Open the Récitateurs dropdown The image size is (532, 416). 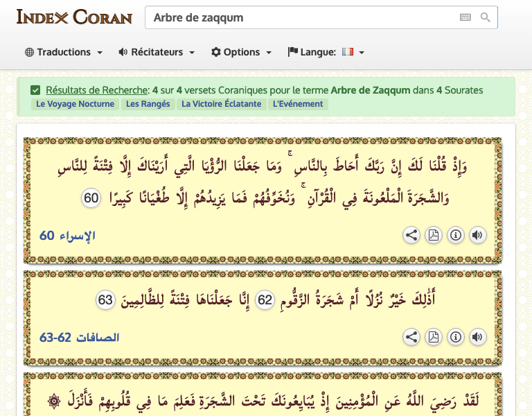pos(157,52)
